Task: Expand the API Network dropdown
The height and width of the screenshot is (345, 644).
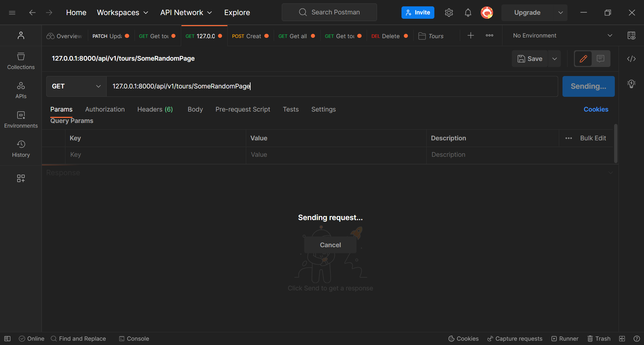Action: (x=186, y=13)
